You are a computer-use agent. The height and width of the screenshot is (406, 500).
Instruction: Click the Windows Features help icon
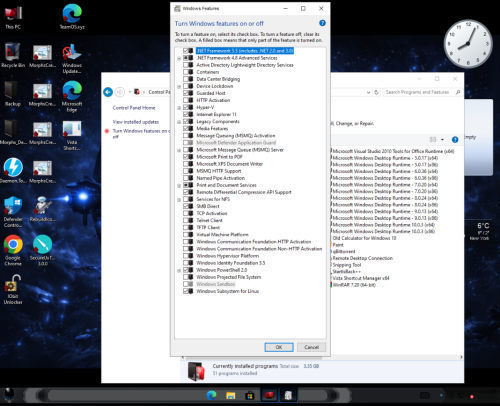[x=322, y=23]
